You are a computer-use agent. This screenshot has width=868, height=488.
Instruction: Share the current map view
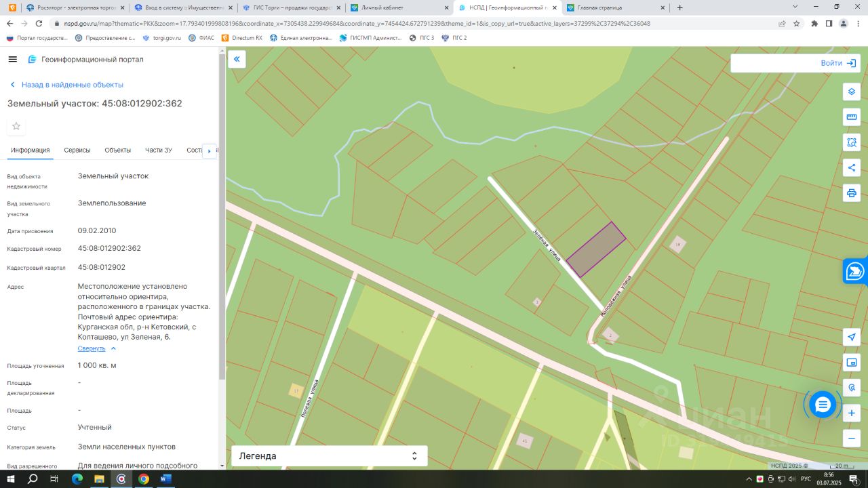852,167
